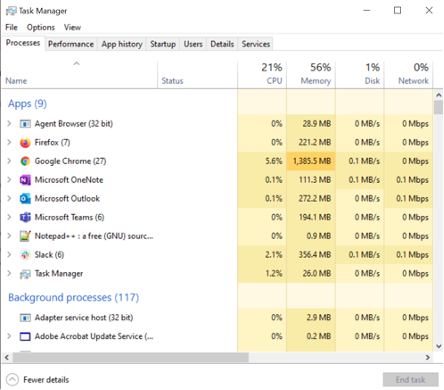Expand the Agent Browser process group
The image size is (444, 390).
pos(9,124)
